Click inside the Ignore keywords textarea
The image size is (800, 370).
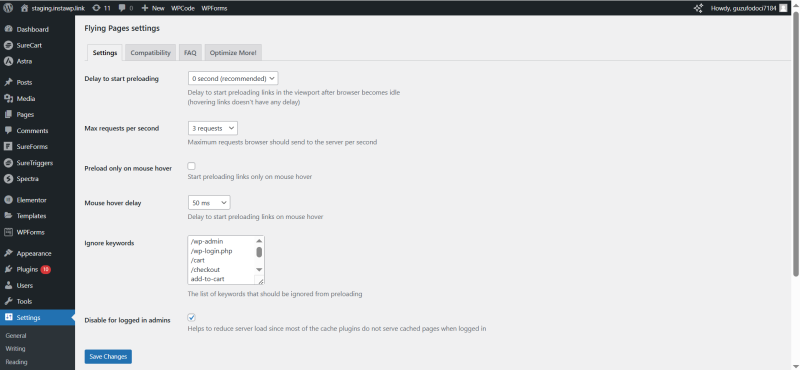click(x=226, y=260)
